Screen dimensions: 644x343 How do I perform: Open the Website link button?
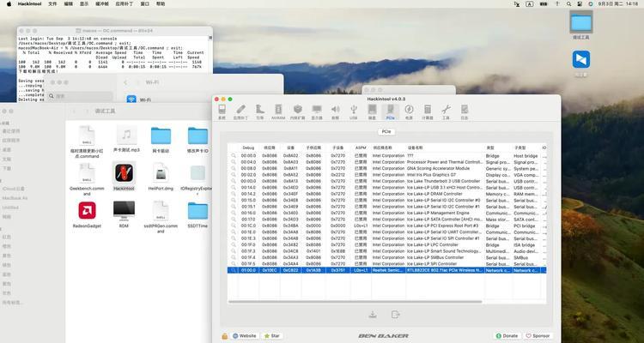coord(246,336)
